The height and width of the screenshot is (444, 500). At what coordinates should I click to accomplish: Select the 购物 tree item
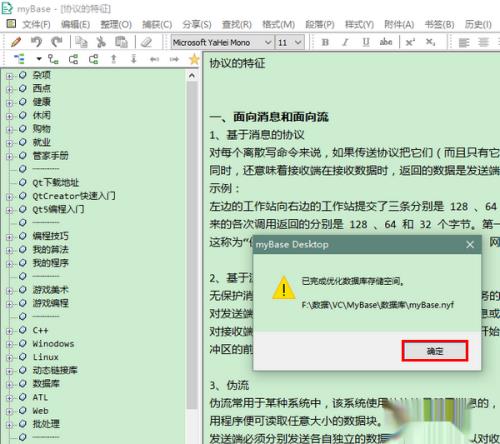tap(41, 129)
